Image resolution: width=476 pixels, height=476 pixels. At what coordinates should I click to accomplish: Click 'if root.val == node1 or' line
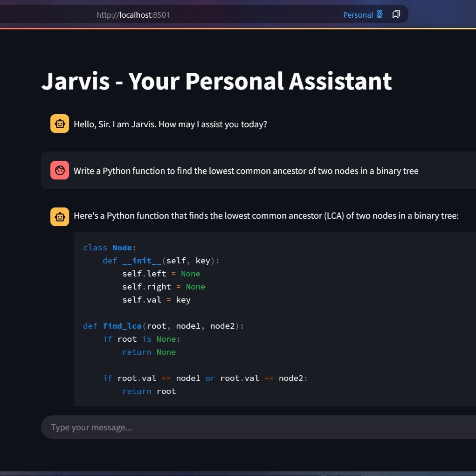point(205,378)
